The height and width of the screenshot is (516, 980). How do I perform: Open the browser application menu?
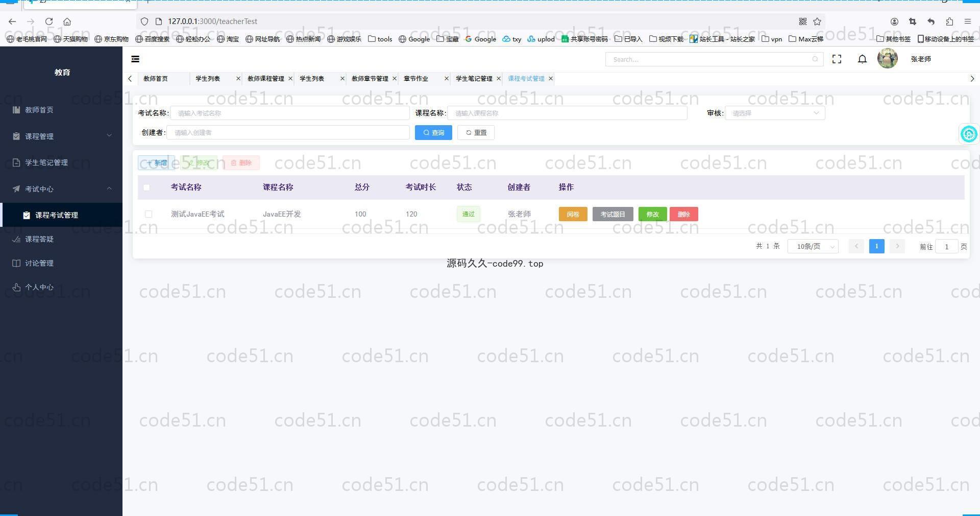pyautogui.click(x=968, y=21)
